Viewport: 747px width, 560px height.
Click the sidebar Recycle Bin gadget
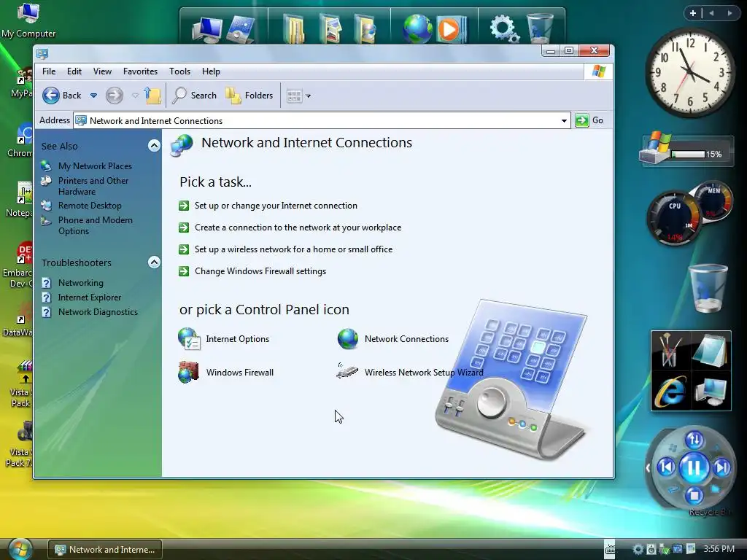(708, 288)
